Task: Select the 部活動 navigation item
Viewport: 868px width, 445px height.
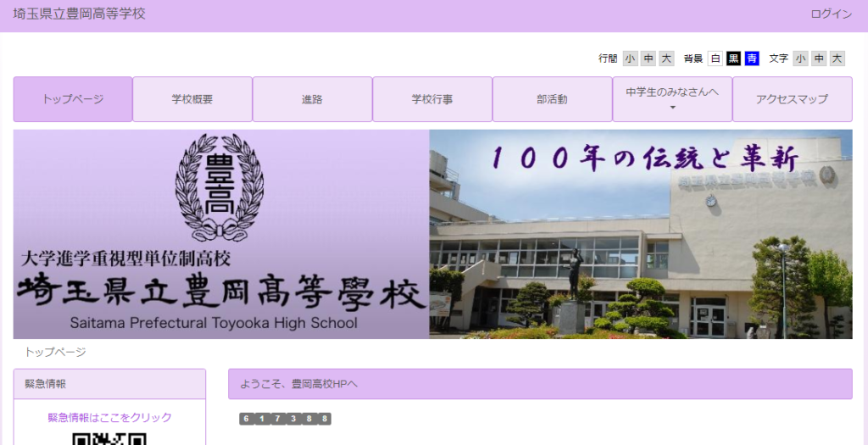Action: pyautogui.click(x=552, y=99)
